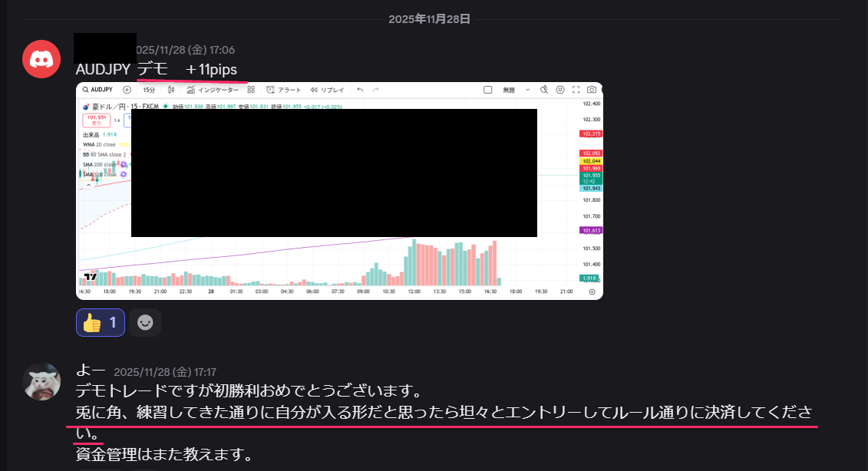Click the compare symbol plus icon
The image size is (868, 471).
pyautogui.click(x=127, y=90)
